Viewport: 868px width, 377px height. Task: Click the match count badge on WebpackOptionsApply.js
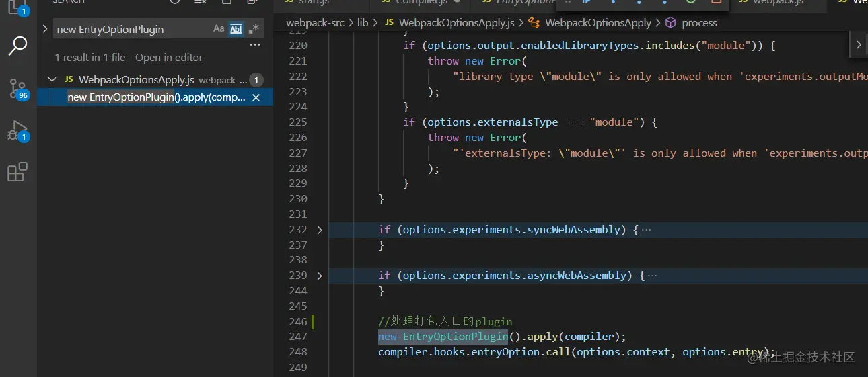(256, 81)
